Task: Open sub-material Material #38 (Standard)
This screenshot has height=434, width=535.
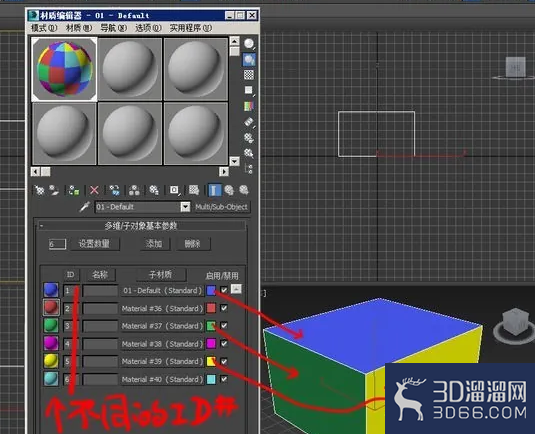Action: [162, 344]
